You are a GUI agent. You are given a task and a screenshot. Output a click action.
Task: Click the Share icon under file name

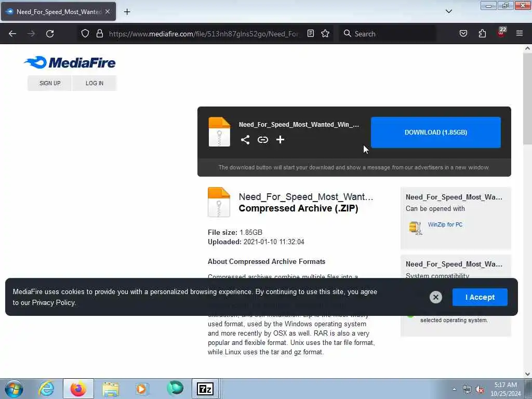tap(245, 140)
